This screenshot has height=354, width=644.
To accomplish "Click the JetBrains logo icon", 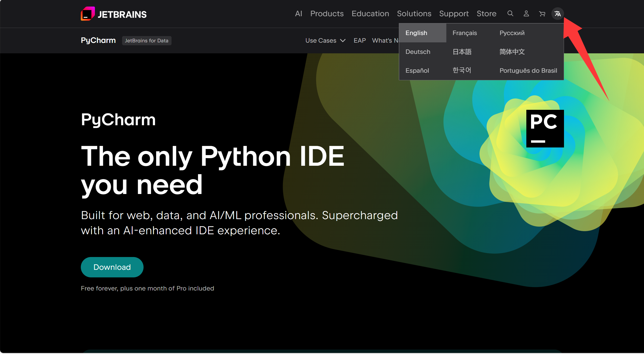I will point(88,14).
